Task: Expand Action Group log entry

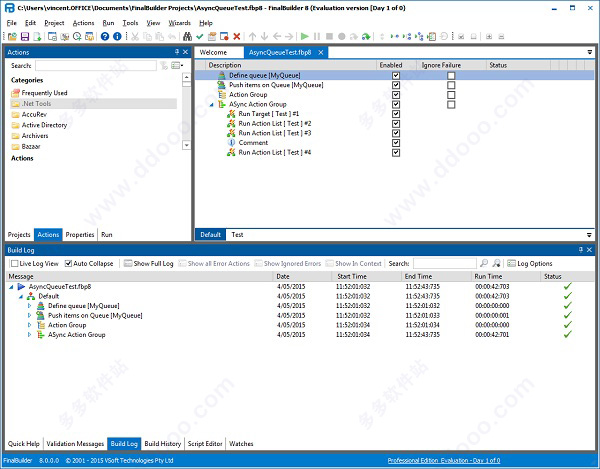Action: [29, 325]
